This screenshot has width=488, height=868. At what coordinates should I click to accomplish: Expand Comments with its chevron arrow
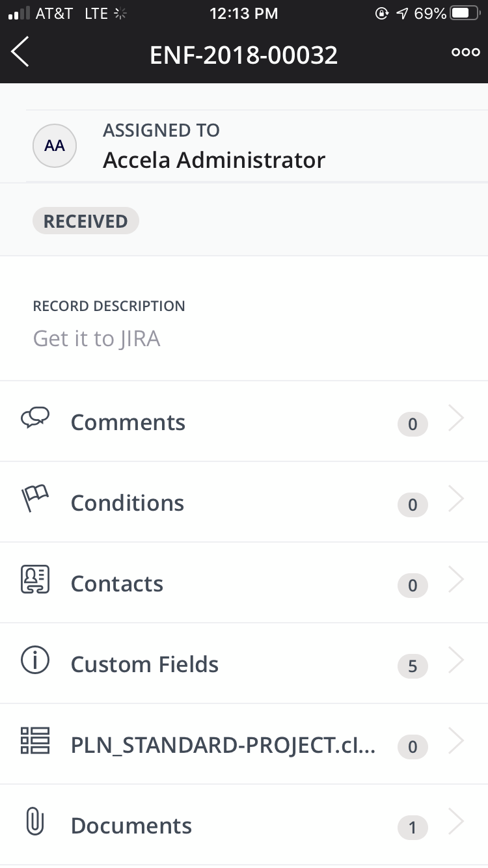tap(457, 420)
